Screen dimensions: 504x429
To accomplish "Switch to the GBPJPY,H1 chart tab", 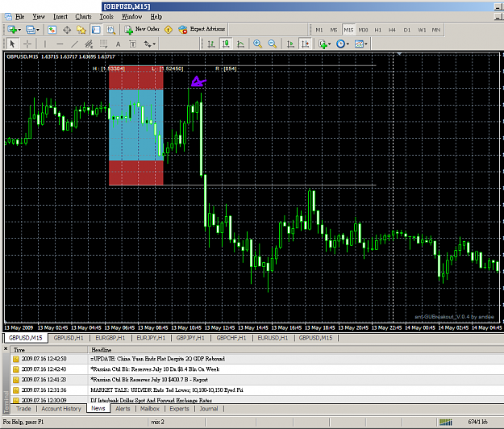I will (190, 338).
